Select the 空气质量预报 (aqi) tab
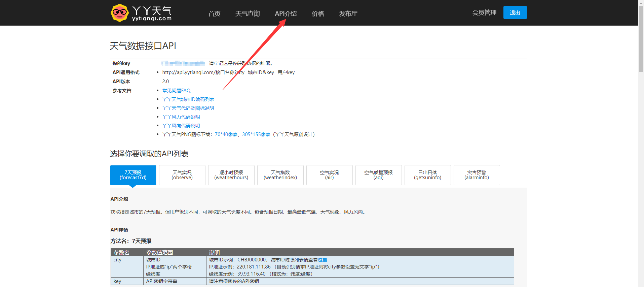 coord(379,175)
